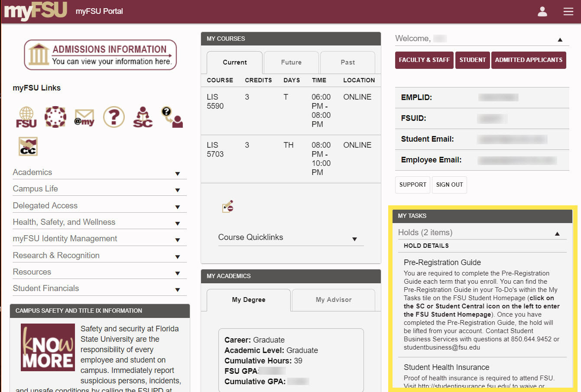
Task: Collapse the Welcome panel arrow
Action: tap(560, 39)
